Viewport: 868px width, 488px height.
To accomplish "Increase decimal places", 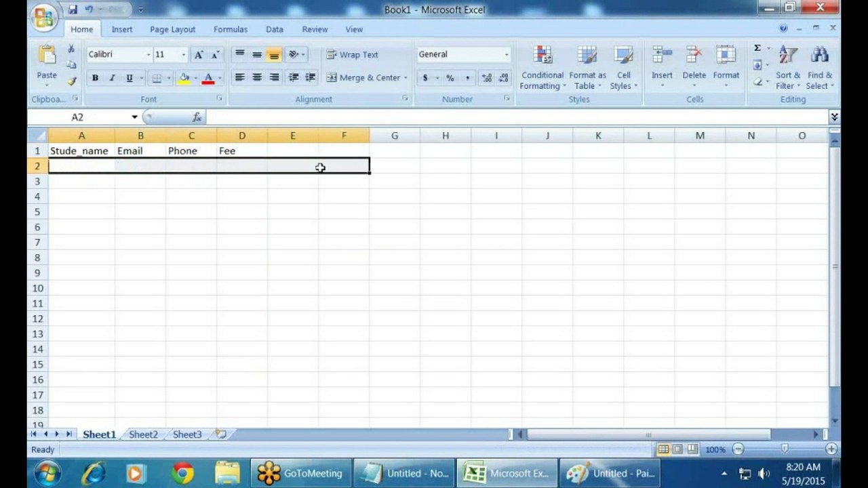I will (487, 78).
